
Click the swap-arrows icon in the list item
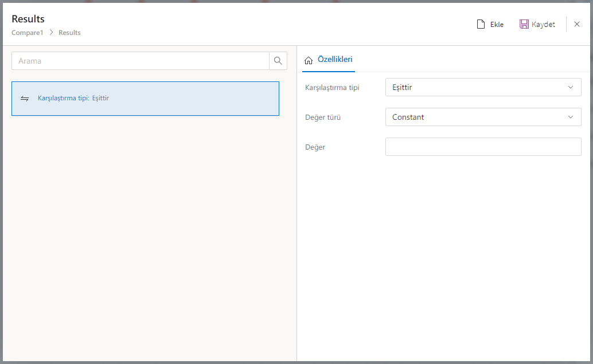click(x=25, y=98)
